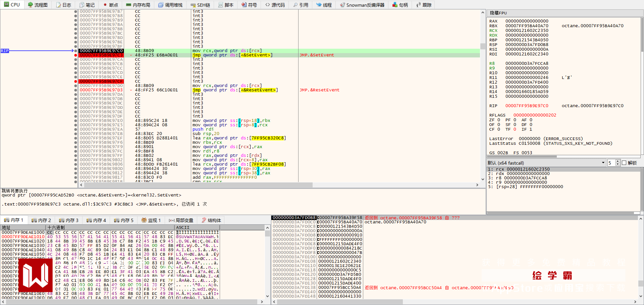Screen dimensions: 644x305
Task: Switch to the 流程图 graph tab
Action: (x=38, y=5)
